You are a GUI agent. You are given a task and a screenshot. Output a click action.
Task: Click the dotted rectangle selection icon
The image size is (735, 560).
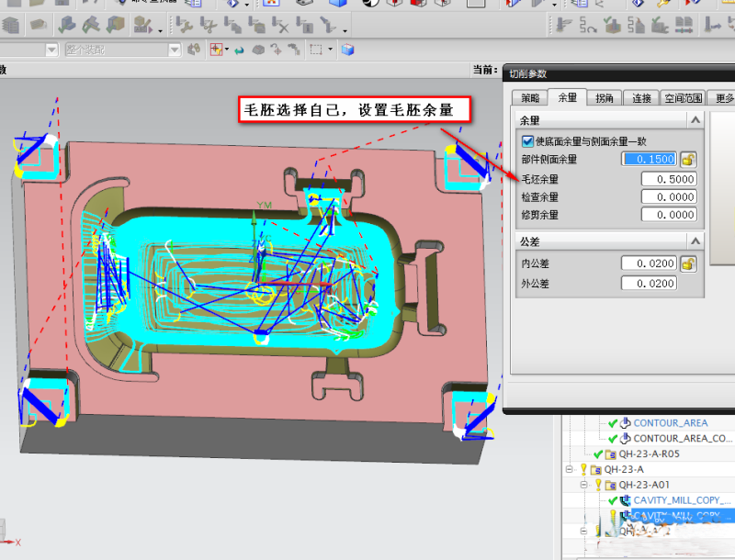(x=315, y=49)
